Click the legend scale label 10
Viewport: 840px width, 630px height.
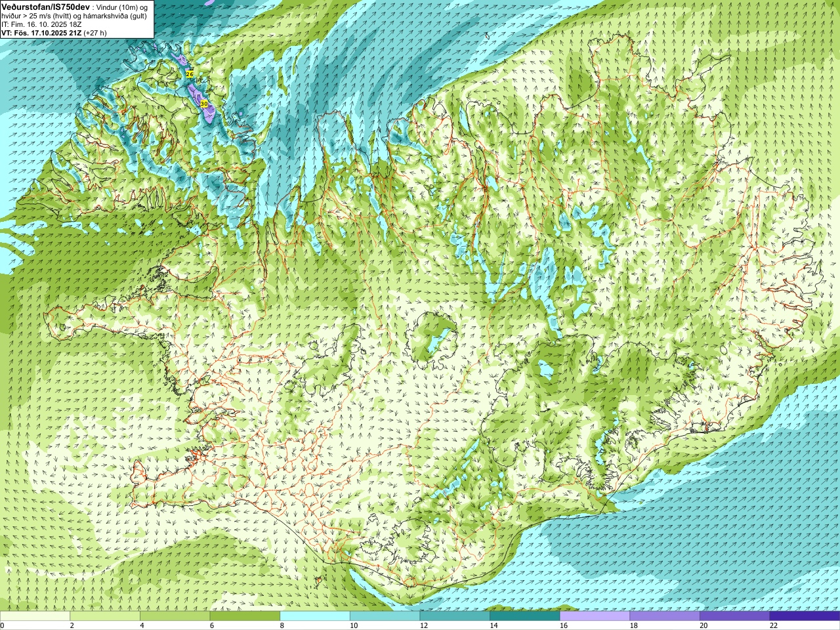point(353,625)
